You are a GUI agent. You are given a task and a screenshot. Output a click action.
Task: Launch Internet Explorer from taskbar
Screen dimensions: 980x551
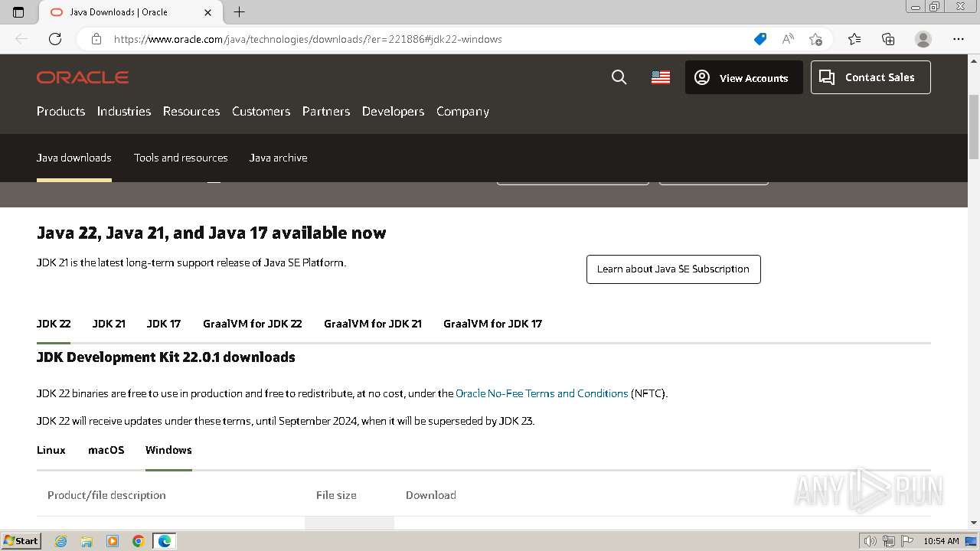coord(60,541)
